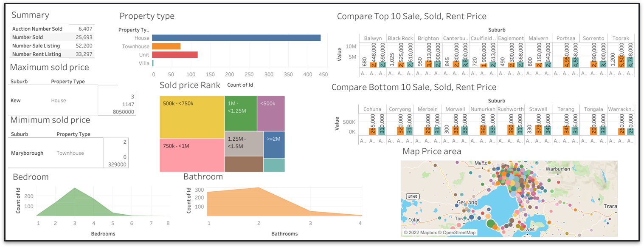Screen dimensions: 644x247
Task: Select the House bar in Property type chart
Action: pyautogui.click(x=236, y=38)
